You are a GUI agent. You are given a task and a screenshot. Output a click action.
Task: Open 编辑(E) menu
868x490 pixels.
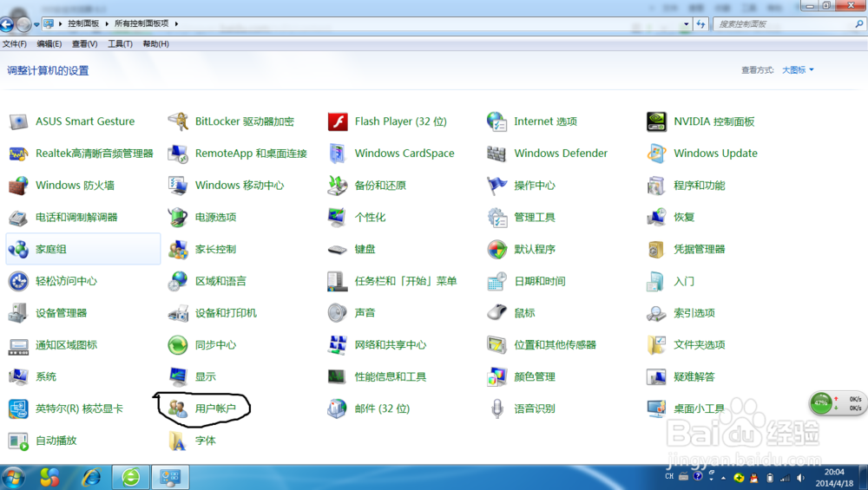click(49, 43)
